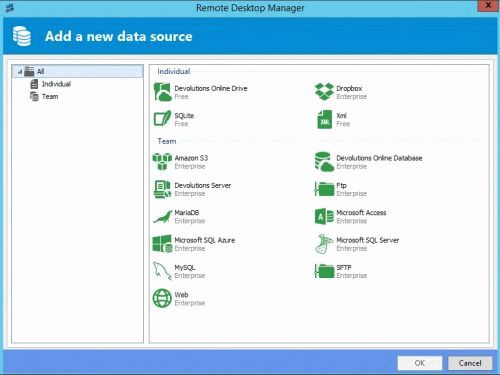Collapse the All tree node arrow
The height and width of the screenshot is (375, 500).
click(x=20, y=72)
